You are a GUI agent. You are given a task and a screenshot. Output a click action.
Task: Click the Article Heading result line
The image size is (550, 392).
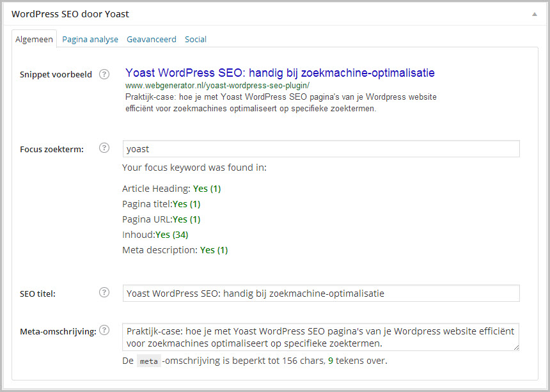point(172,188)
